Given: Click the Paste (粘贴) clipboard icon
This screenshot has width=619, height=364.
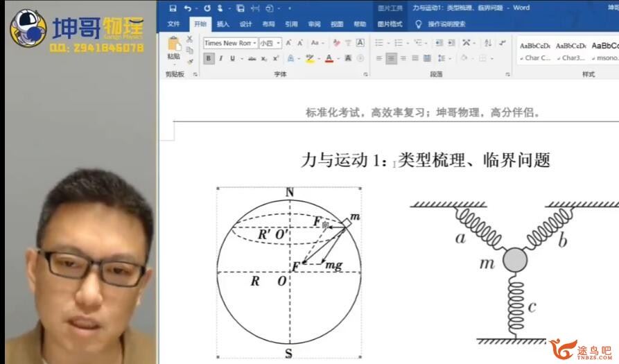Looking at the screenshot, I should click(x=174, y=44).
